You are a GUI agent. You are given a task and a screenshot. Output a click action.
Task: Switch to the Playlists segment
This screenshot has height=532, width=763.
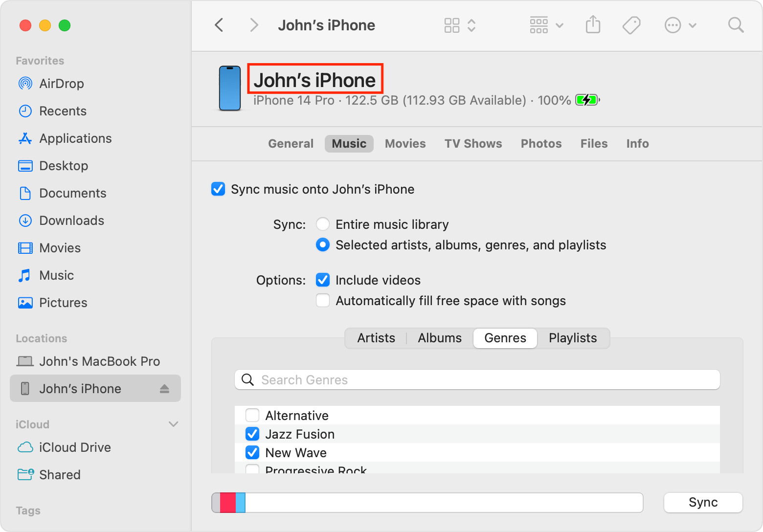point(573,338)
